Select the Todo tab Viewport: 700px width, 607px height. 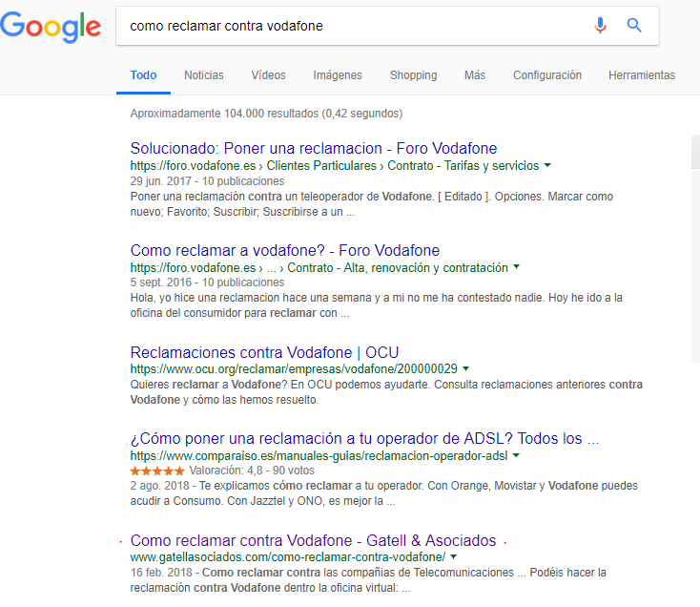coord(143,75)
